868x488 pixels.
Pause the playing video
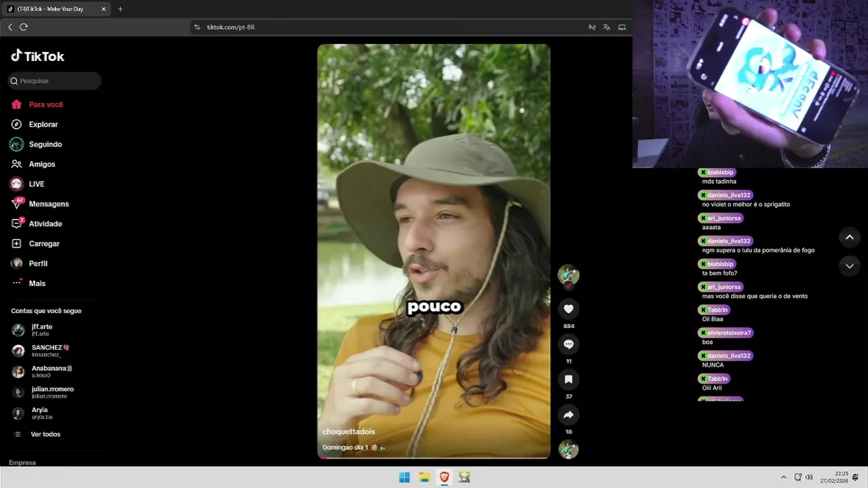434,251
